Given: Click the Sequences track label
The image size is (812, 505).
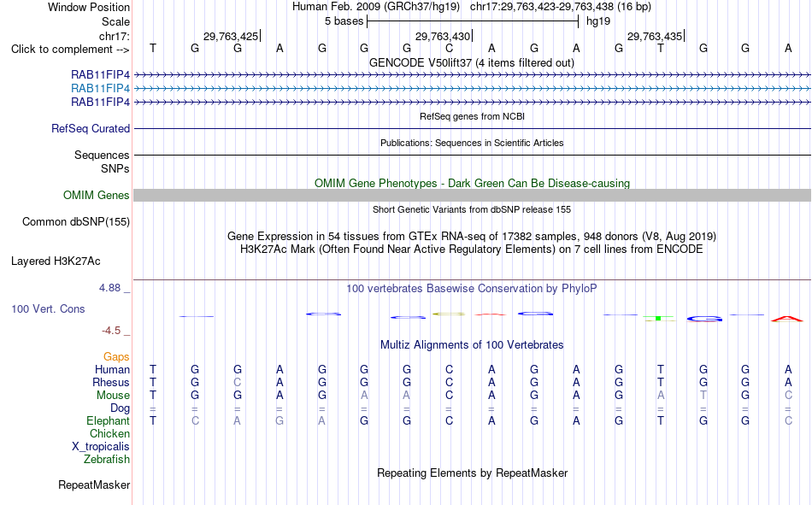Looking at the screenshot, I should [x=102, y=155].
